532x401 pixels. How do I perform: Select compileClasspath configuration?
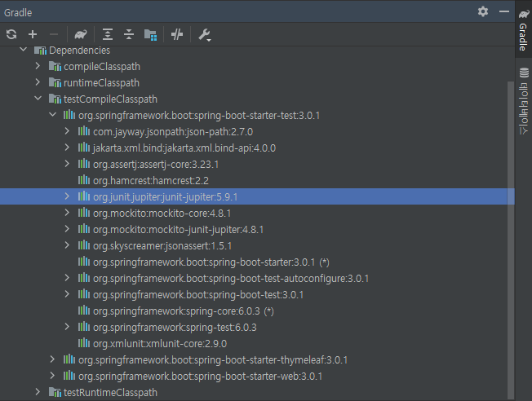pos(102,67)
